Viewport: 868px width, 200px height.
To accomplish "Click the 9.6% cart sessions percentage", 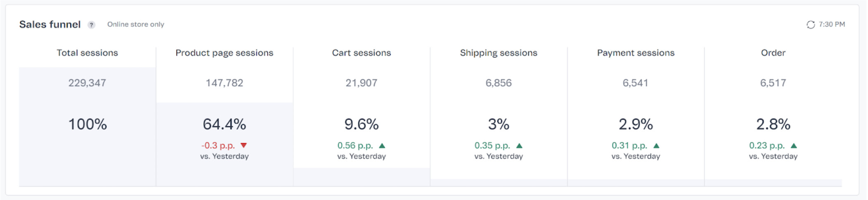I will (361, 124).
